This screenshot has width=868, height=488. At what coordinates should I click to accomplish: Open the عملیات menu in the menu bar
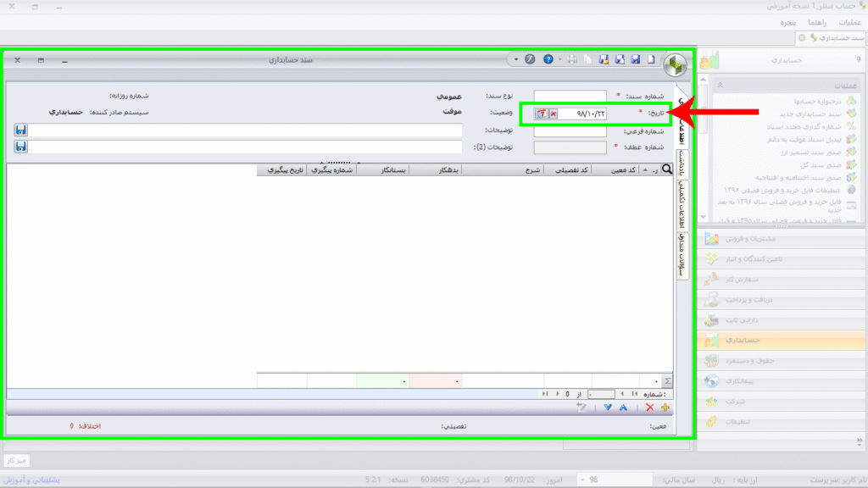(x=849, y=22)
